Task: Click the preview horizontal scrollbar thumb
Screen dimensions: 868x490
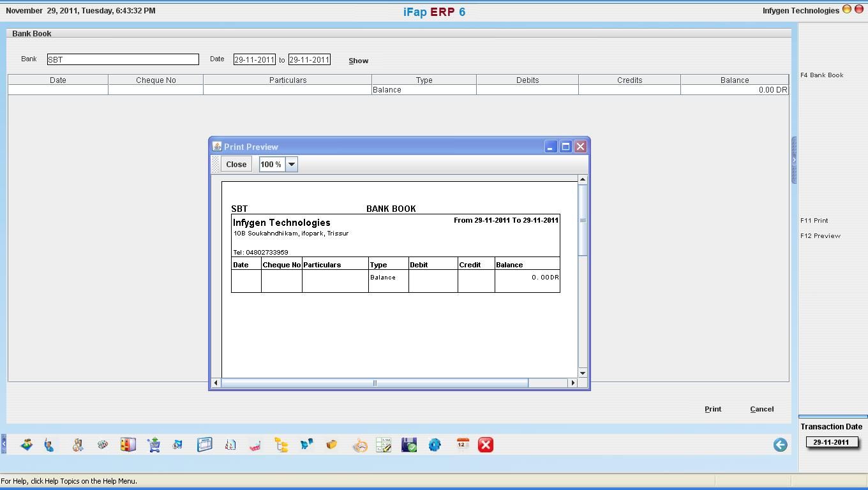Action: pos(375,383)
